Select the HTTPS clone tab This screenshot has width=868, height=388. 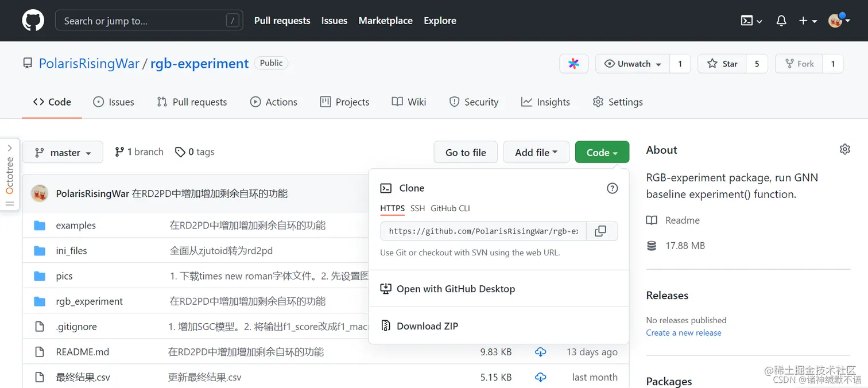pyautogui.click(x=392, y=208)
